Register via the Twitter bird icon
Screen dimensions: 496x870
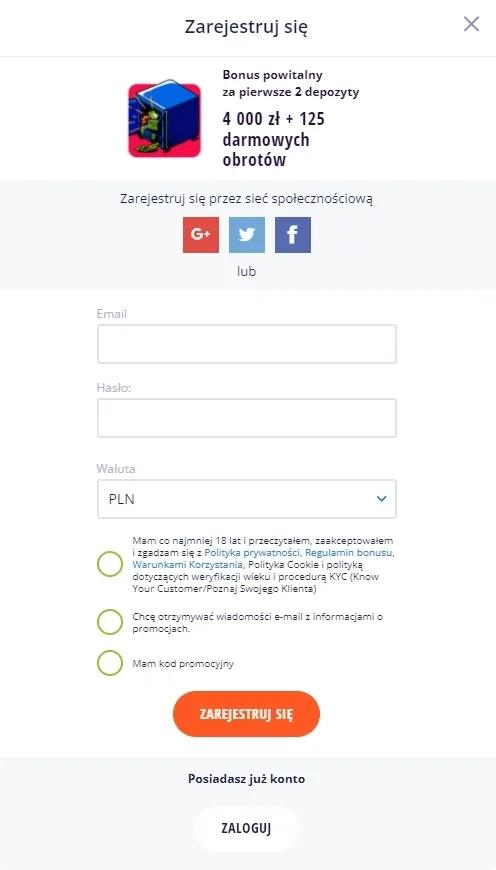click(247, 235)
